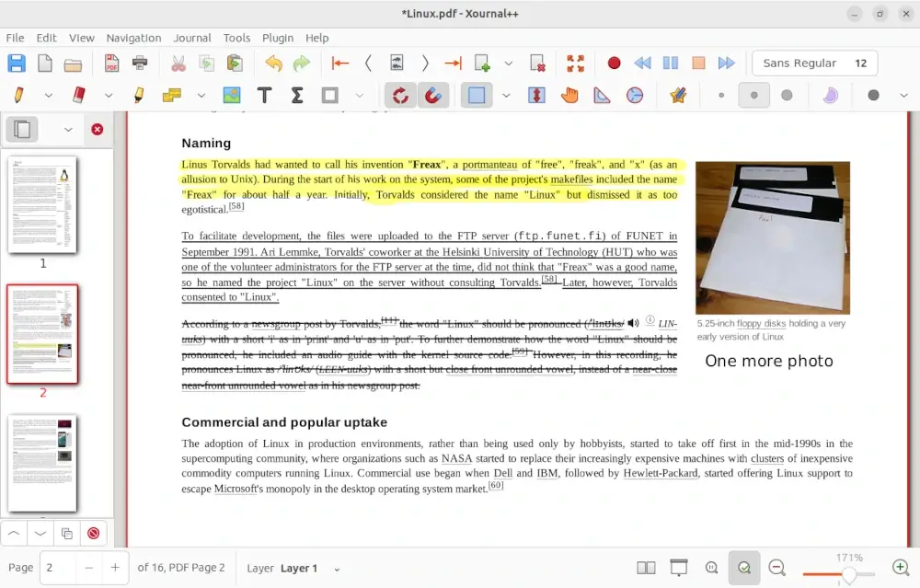Undo last action with yellow arrow
The width and height of the screenshot is (920, 588).
(x=273, y=63)
